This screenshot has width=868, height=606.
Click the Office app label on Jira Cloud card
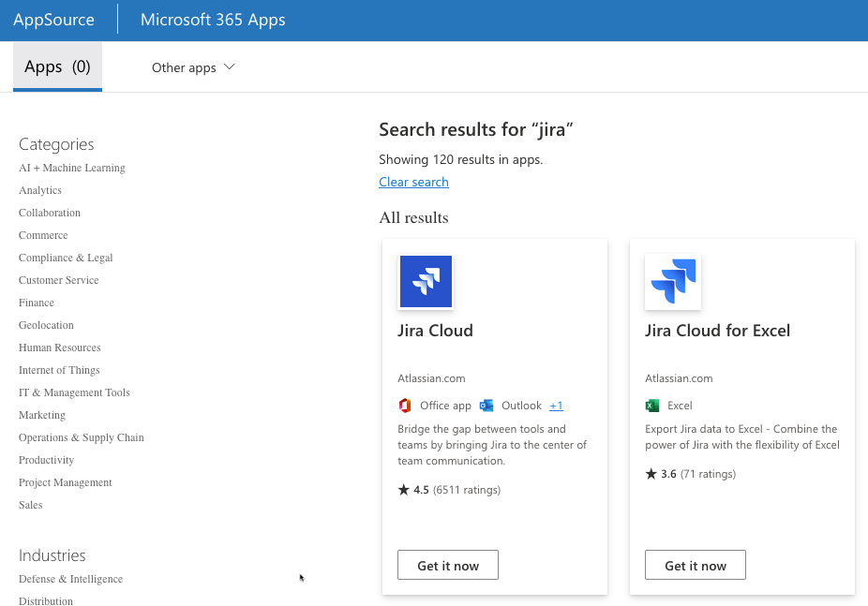[445, 406]
